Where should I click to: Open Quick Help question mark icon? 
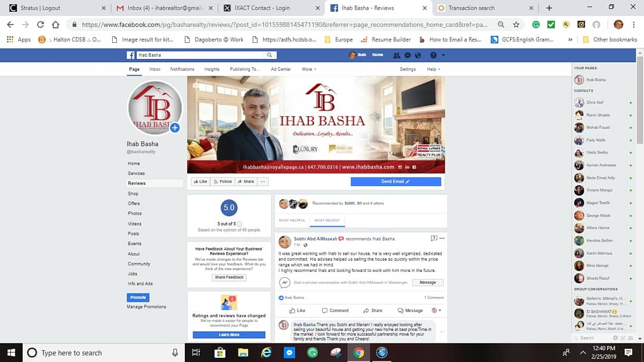(433, 55)
